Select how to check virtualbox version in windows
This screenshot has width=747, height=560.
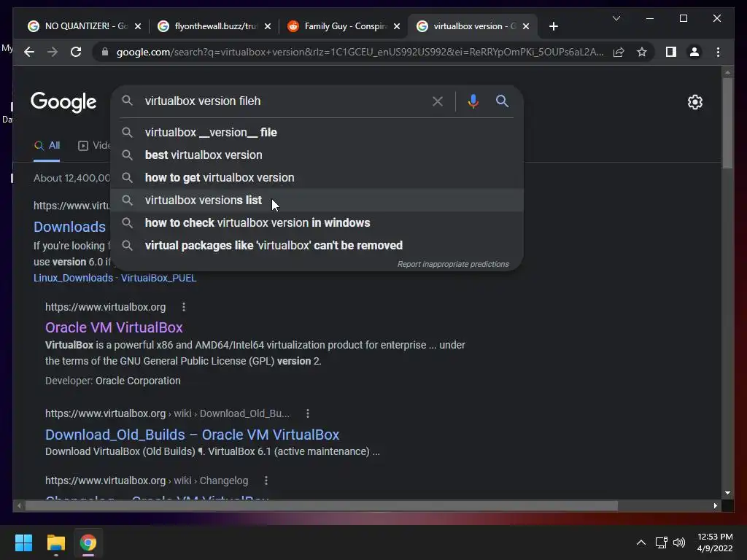pyautogui.click(x=317, y=223)
